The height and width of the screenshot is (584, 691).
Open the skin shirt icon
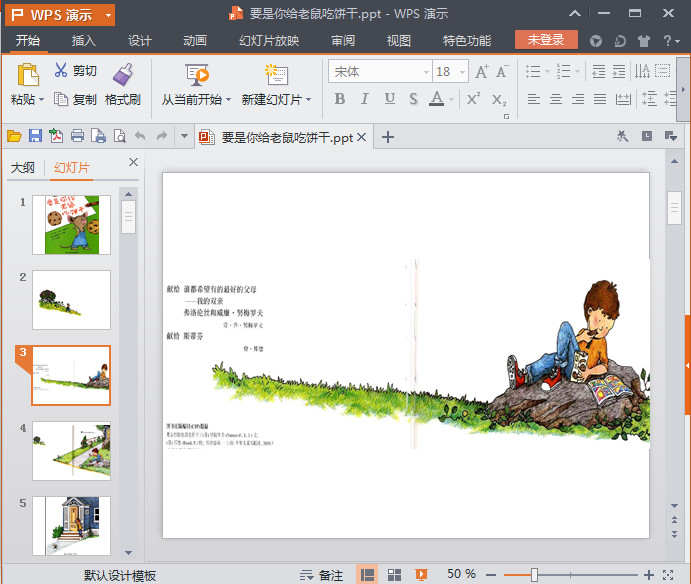[644, 41]
